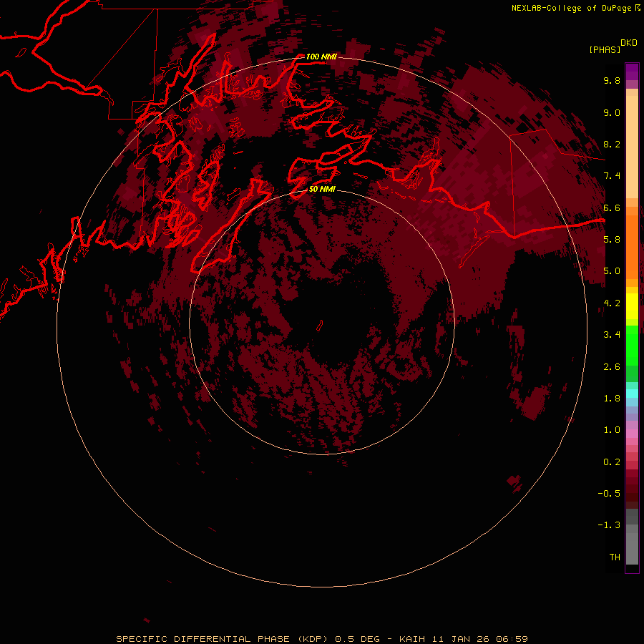Click the gray colorbar segment near TH
This screenshot has width=644, height=644.
(632, 548)
